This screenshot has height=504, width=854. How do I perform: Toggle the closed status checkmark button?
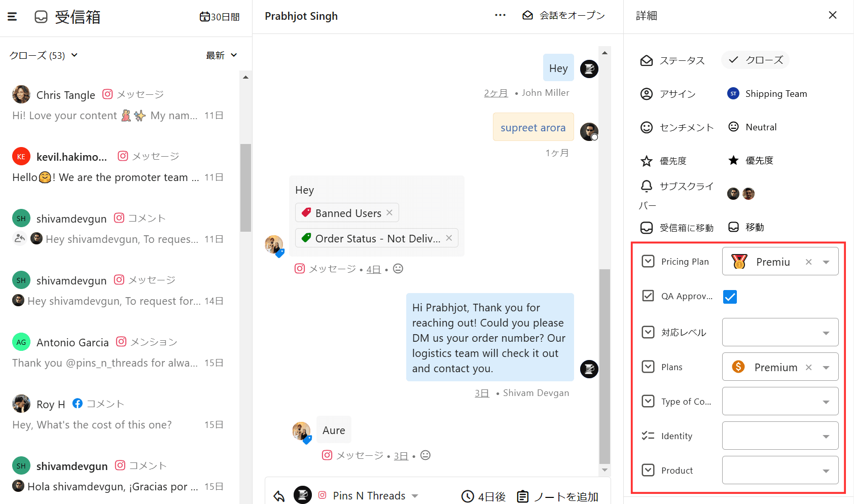[755, 60]
